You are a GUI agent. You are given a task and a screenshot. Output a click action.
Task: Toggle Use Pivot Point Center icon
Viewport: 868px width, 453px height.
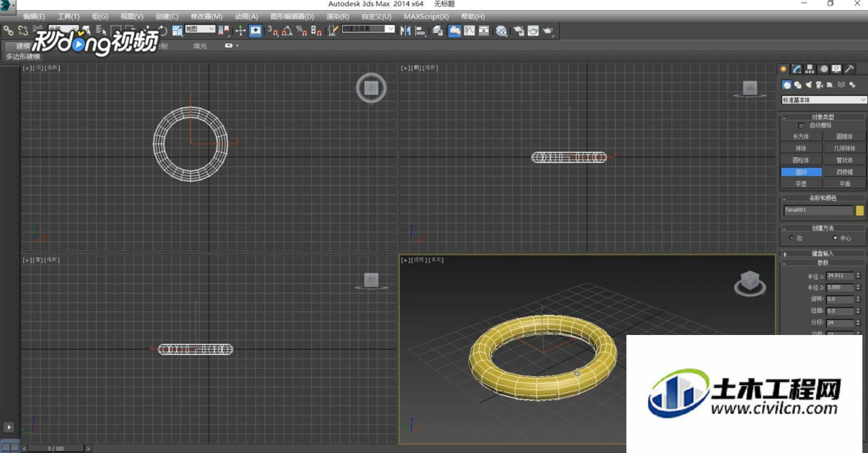(x=224, y=31)
